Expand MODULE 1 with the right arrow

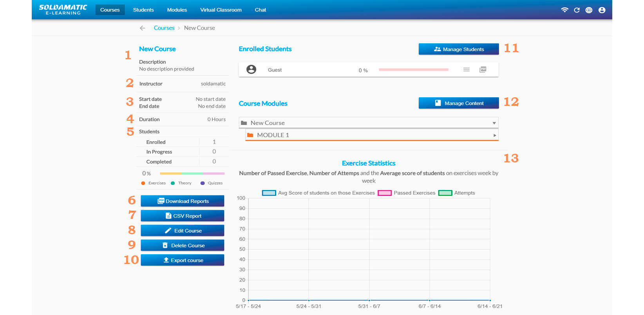495,135
